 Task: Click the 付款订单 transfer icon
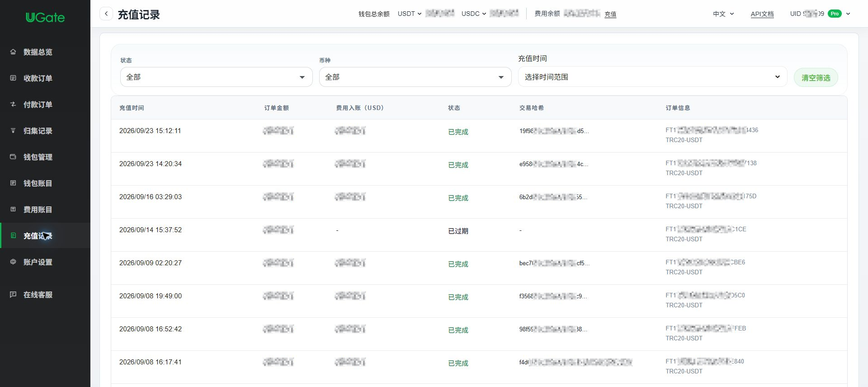[x=13, y=104]
